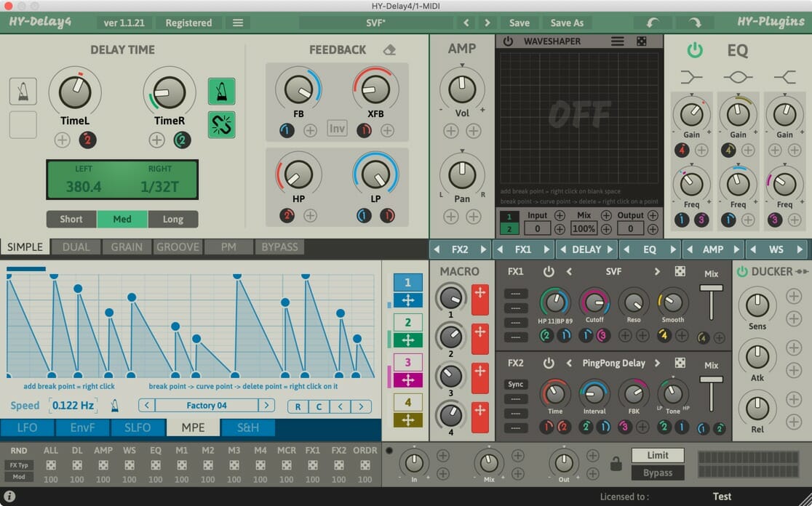Viewport: 812px width, 506px height.
Task: Click the undo arrow in top bar
Action: click(x=653, y=23)
